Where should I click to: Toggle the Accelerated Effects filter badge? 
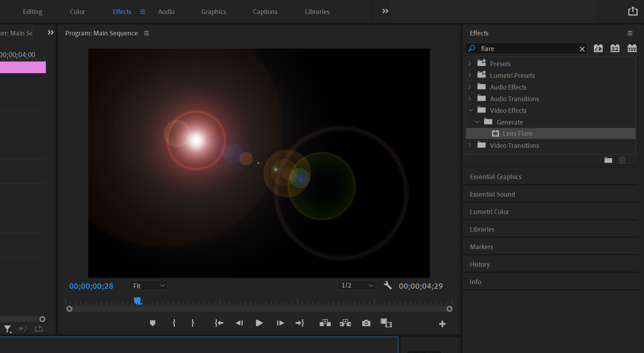[598, 48]
